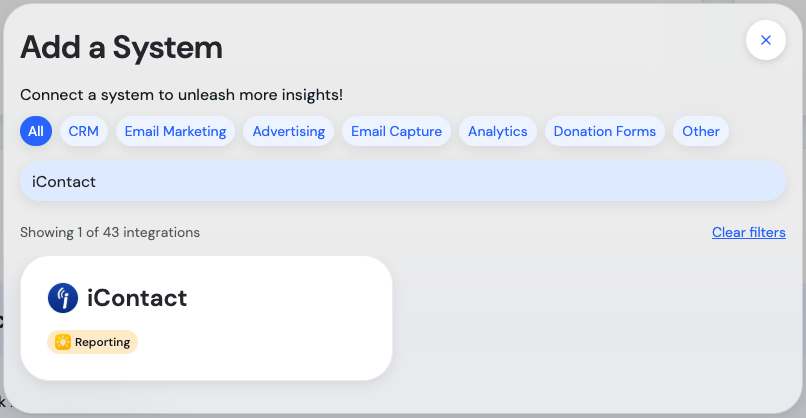
Task: Click the Add a System heading
Action: (x=121, y=46)
